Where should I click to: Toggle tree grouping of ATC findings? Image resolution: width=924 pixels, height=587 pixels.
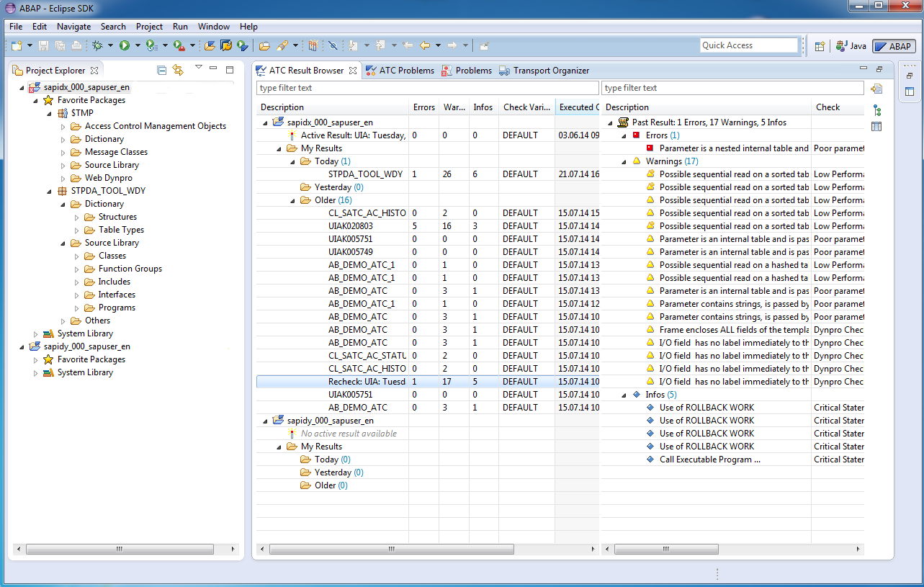(x=876, y=110)
